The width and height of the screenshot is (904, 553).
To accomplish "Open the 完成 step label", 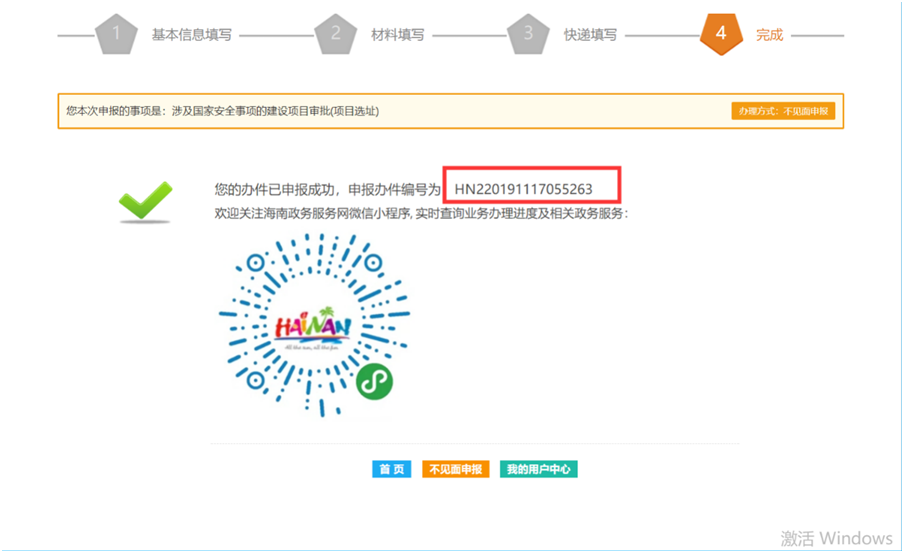I will 770,35.
